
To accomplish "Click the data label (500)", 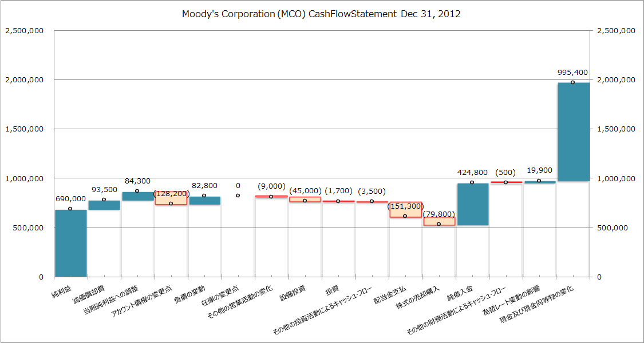I will point(506,172).
